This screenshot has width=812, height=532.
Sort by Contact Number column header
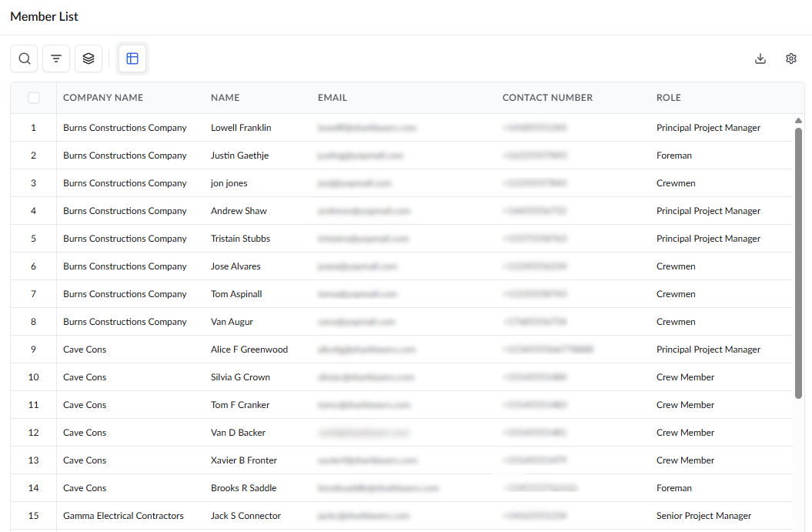click(x=547, y=97)
